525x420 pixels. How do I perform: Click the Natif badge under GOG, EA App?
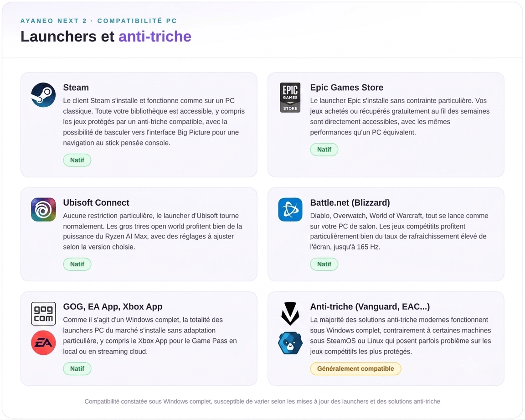(x=77, y=369)
